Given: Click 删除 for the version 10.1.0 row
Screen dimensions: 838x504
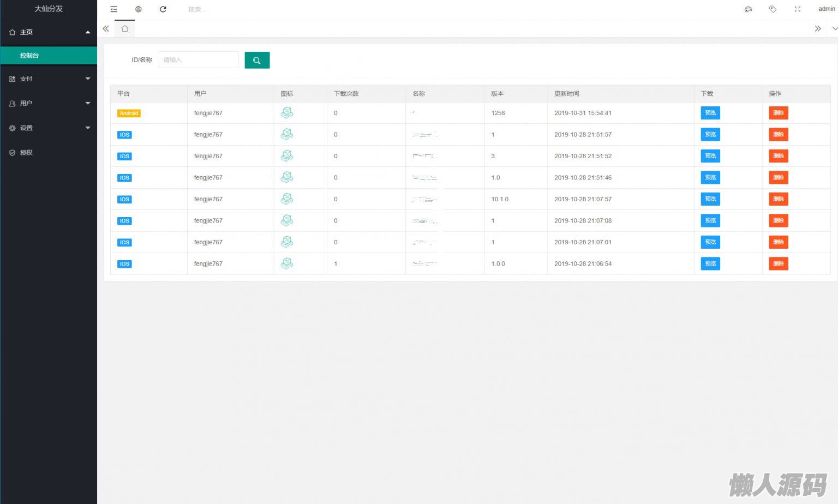Looking at the screenshot, I should pyautogui.click(x=778, y=199).
